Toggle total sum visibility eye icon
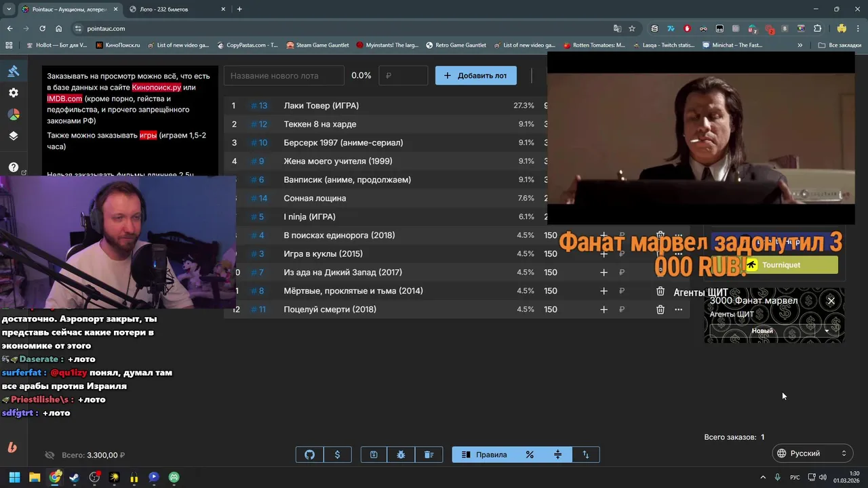This screenshot has width=868, height=488. [x=50, y=455]
